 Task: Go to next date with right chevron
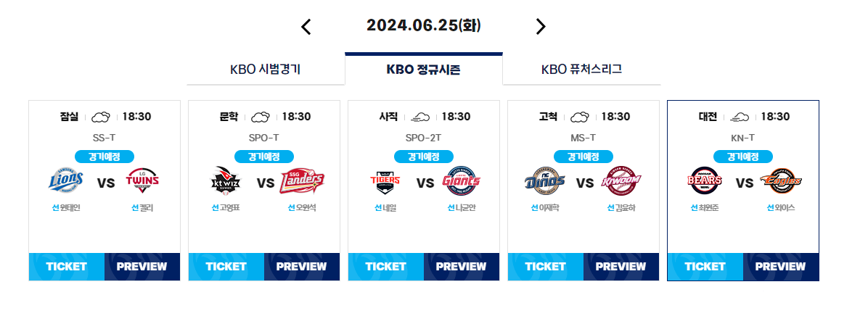(541, 26)
